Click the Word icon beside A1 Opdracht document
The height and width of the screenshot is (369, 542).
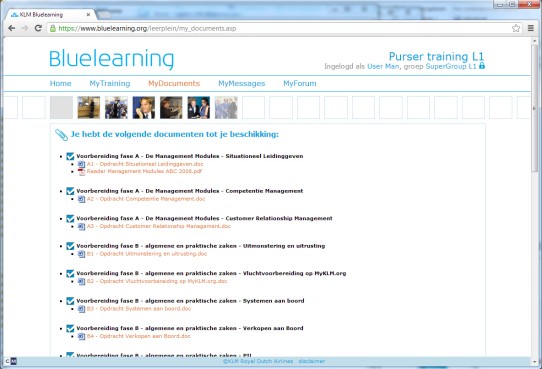coord(81,164)
